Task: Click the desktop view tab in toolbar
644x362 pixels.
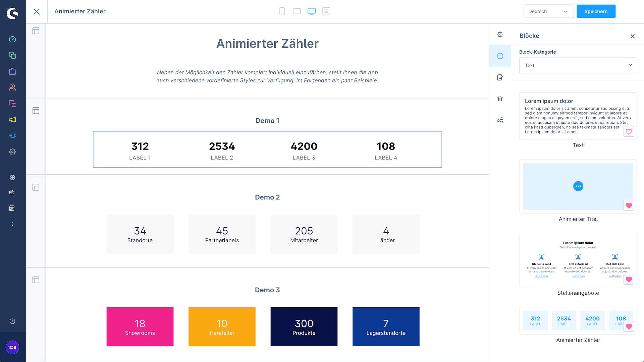Action: (x=311, y=11)
